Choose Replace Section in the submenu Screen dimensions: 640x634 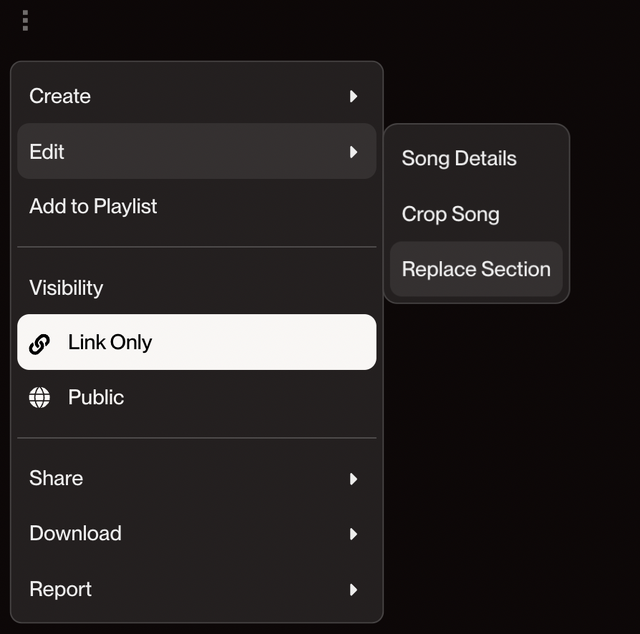pyautogui.click(x=476, y=269)
